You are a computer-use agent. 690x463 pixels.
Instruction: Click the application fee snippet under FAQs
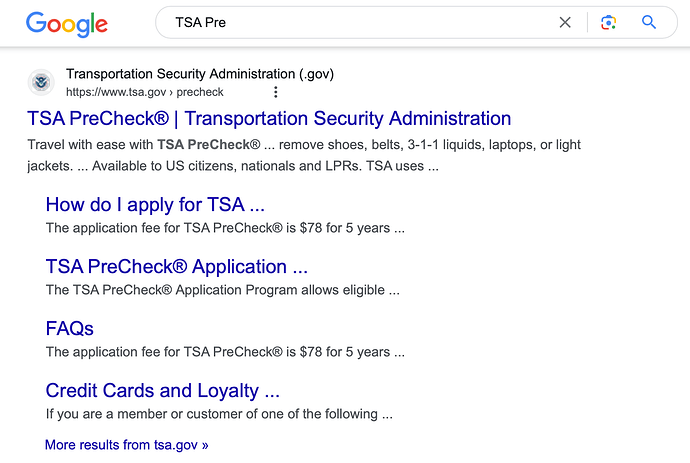pos(225,351)
